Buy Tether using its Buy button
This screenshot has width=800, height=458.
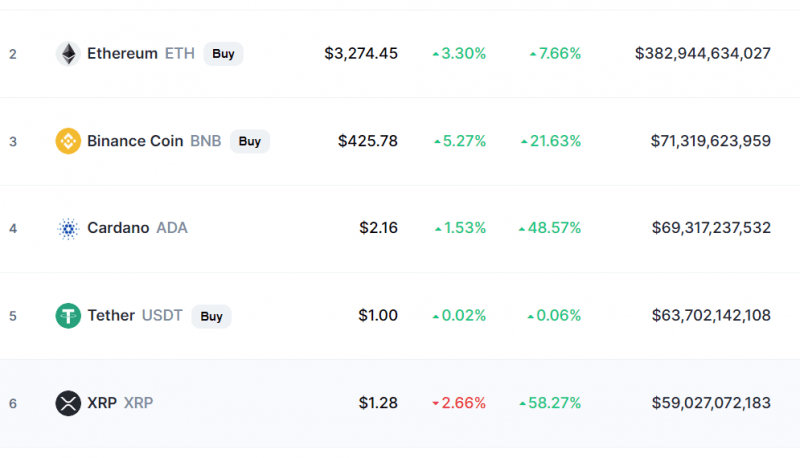[x=211, y=316]
